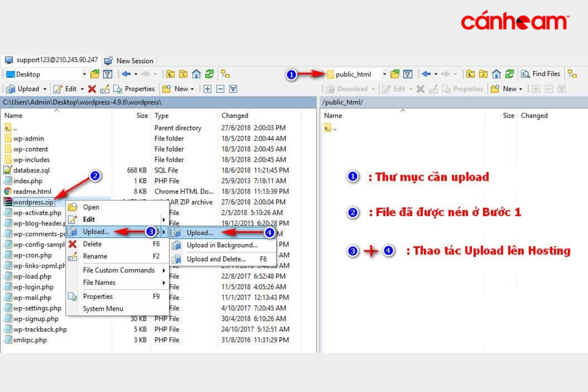Switch to the support123@210.245.90.247 session tab

click(x=51, y=60)
